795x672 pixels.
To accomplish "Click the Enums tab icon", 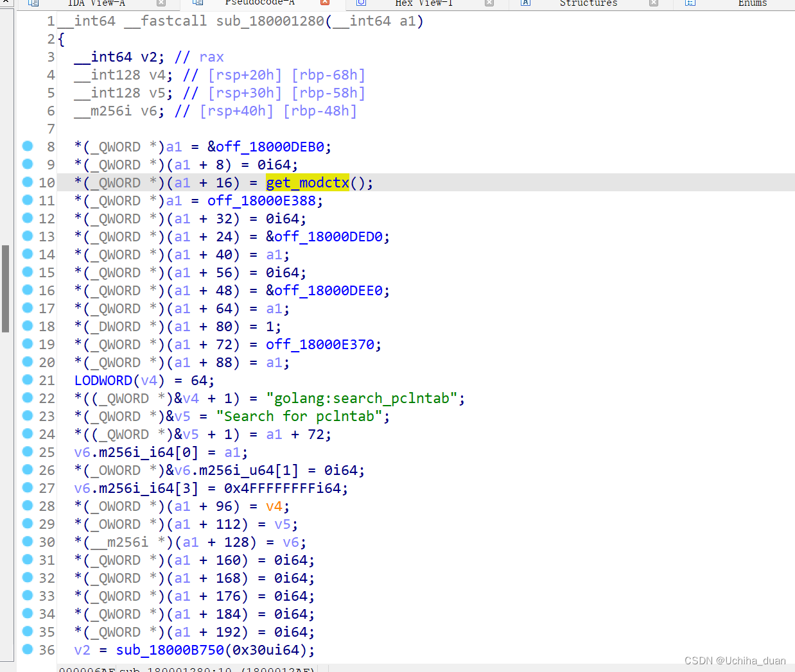I will coord(689,4).
